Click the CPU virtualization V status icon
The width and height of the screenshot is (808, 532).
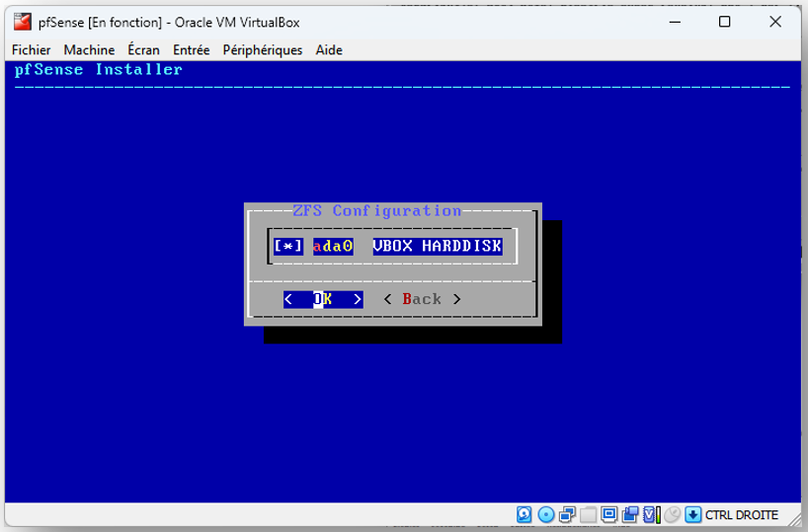pos(651,514)
